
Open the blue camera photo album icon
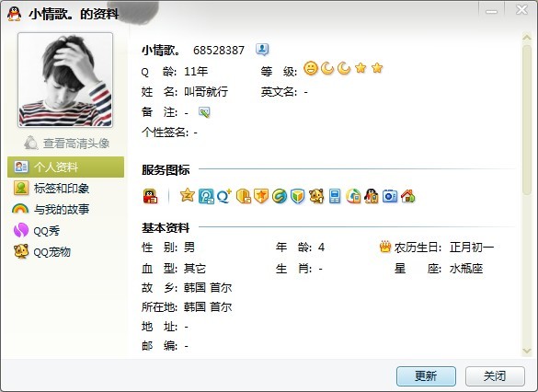(390, 196)
